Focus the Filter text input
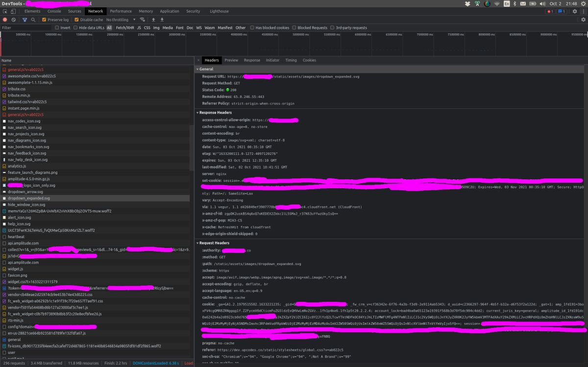Viewport: 588px width, 367px height. coord(26,28)
